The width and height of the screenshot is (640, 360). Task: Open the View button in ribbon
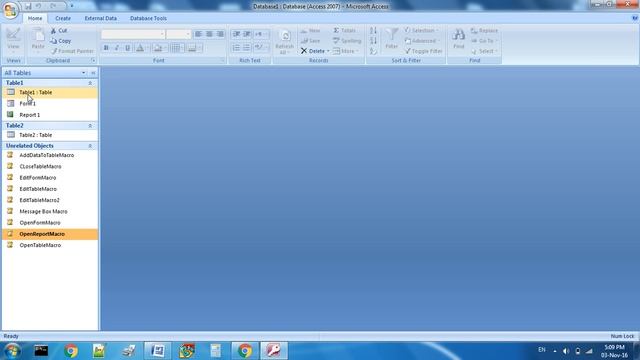(13, 40)
